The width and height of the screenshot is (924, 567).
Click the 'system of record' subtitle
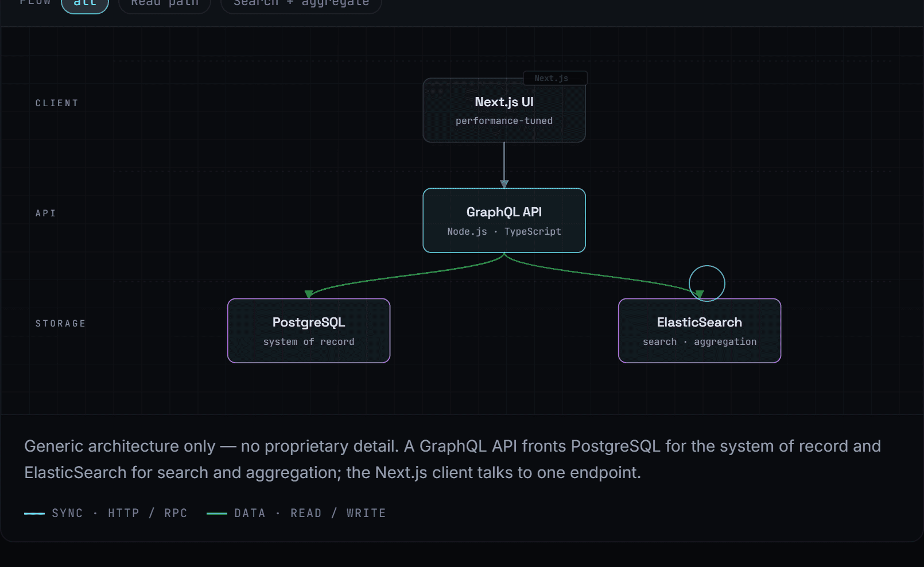tap(309, 341)
